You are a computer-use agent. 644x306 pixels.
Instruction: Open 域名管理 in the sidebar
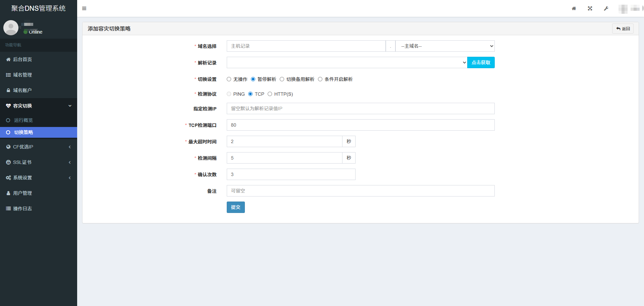point(22,75)
